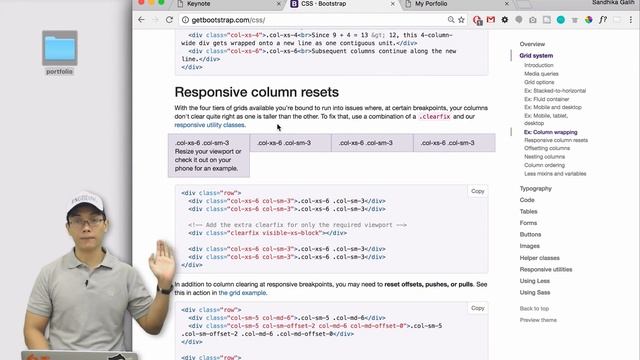Open the portfolio folder on desktop
This screenshot has height=360, width=640.
click(60, 53)
